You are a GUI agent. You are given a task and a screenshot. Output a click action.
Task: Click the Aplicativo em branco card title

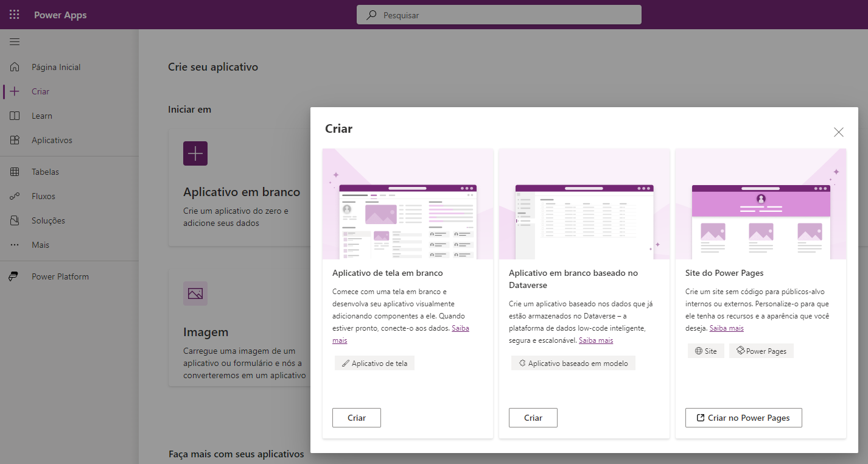point(242,192)
